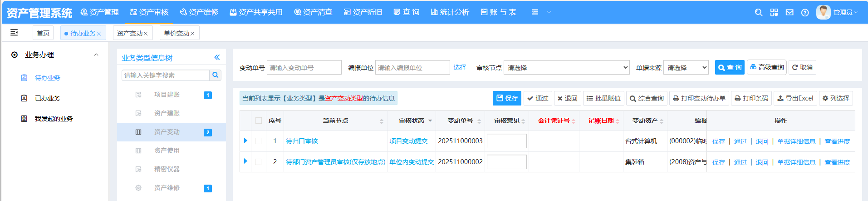Screen dimensions: 868x201
Task: Collapse the business type tree panel
Action: [217, 57]
